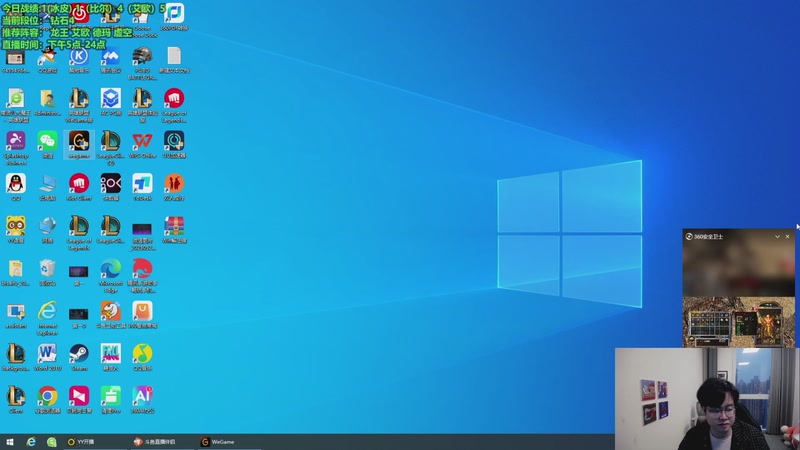Open the Google Chrome desktop shortcut
Image resolution: width=800 pixels, height=450 pixels.
(x=47, y=396)
